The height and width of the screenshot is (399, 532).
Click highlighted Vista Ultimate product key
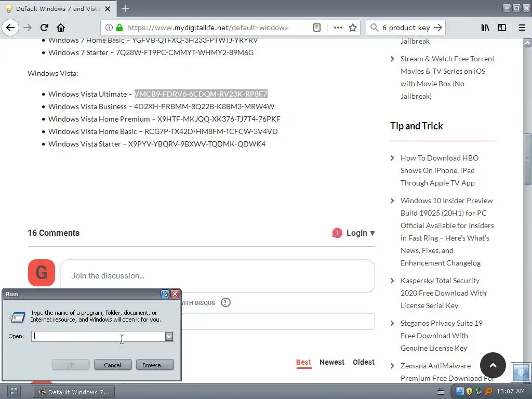(201, 94)
